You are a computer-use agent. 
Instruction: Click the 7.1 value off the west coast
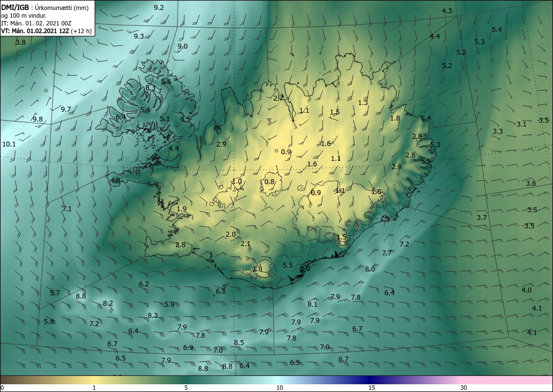click(67, 208)
